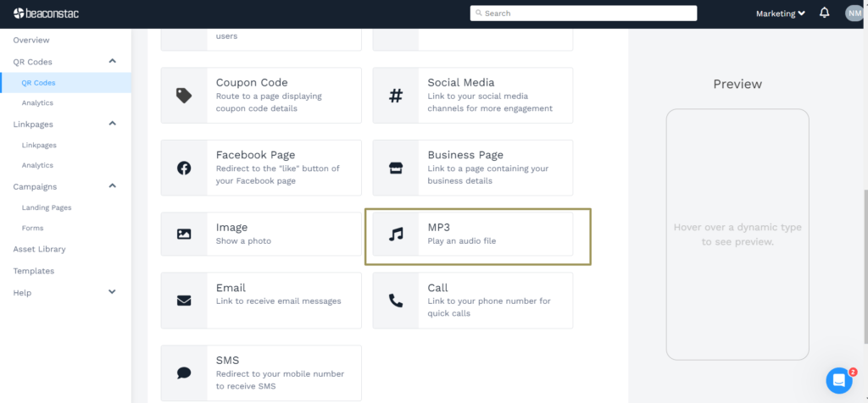
Task: Click the coupon tag icon
Action: click(184, 96)
